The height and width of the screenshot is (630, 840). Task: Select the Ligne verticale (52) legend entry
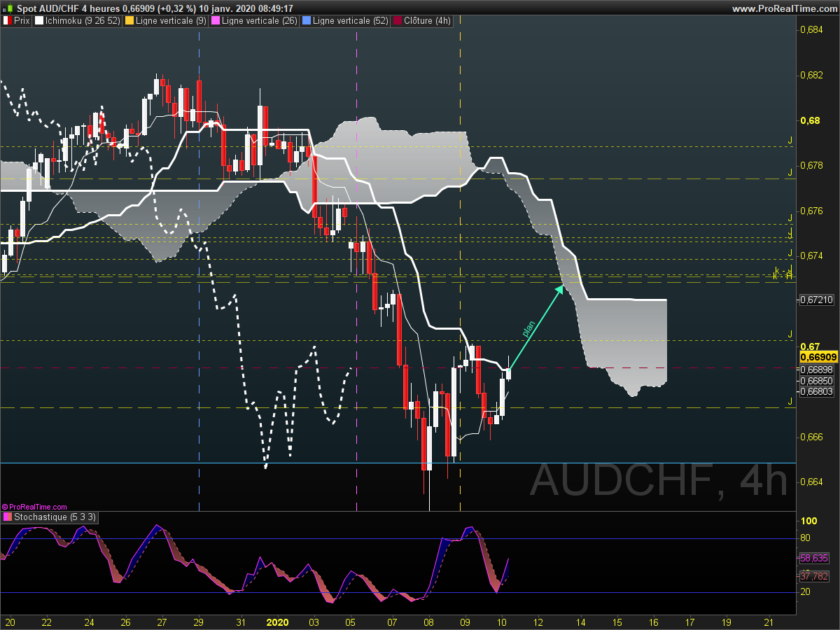click(344, 21)
